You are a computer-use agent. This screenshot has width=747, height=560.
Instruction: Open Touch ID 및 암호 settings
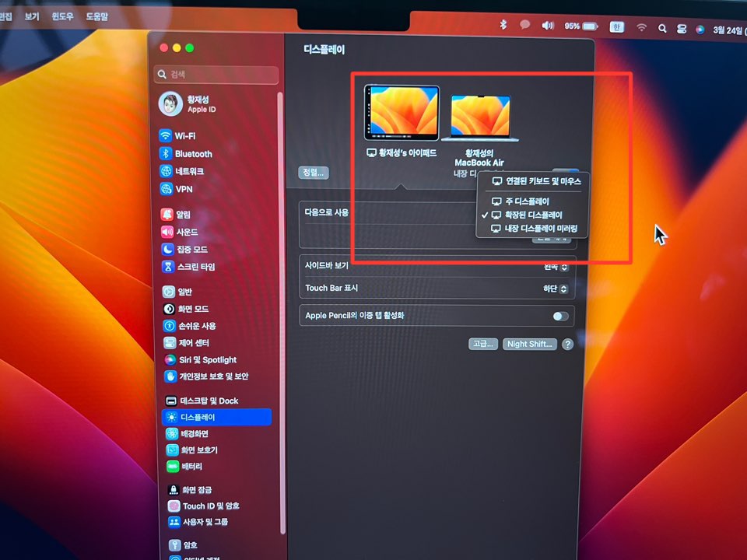[x=203, y=506]
